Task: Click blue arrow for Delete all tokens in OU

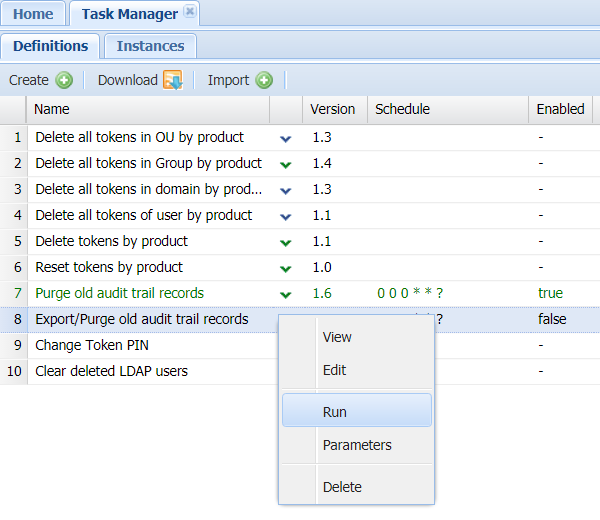Action: 286,138
